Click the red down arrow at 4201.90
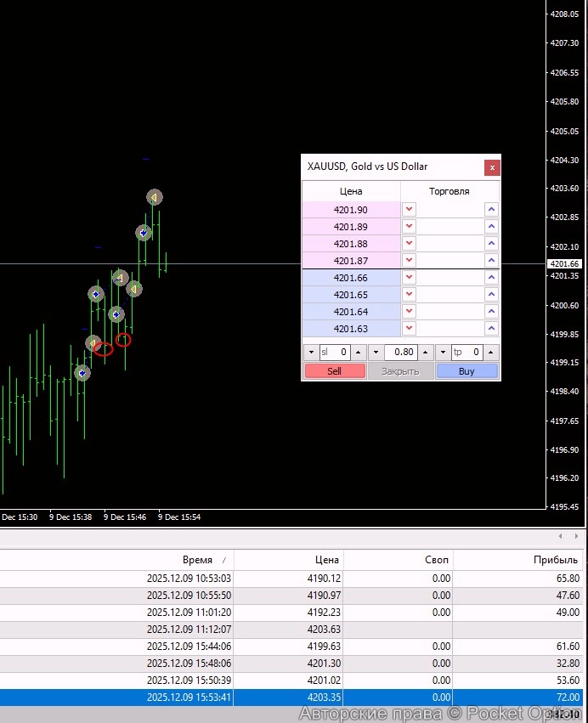The image size is (588, 723). tap(410, 210)
